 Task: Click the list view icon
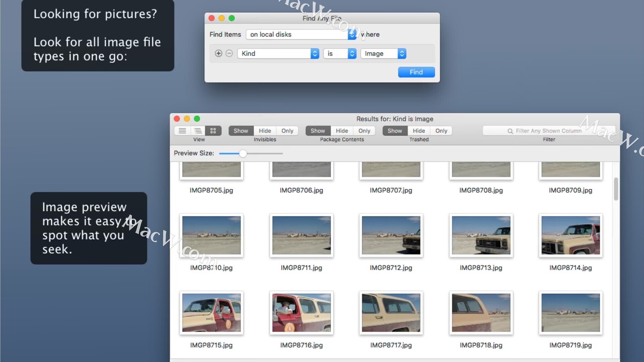tap(183, 131)
